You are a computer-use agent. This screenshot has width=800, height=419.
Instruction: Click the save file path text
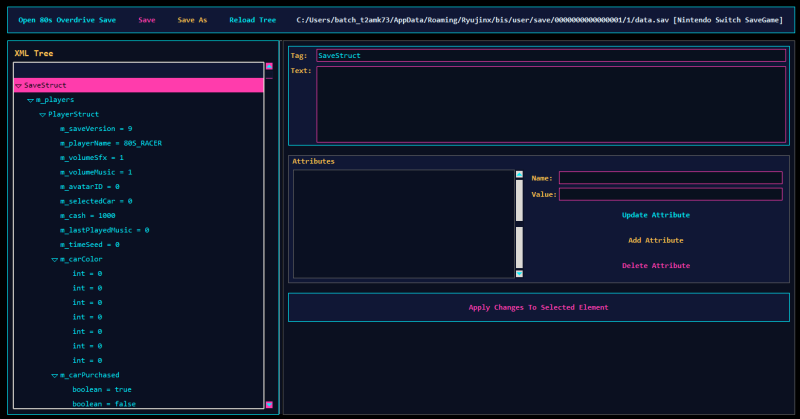click(x=539, y=20)
